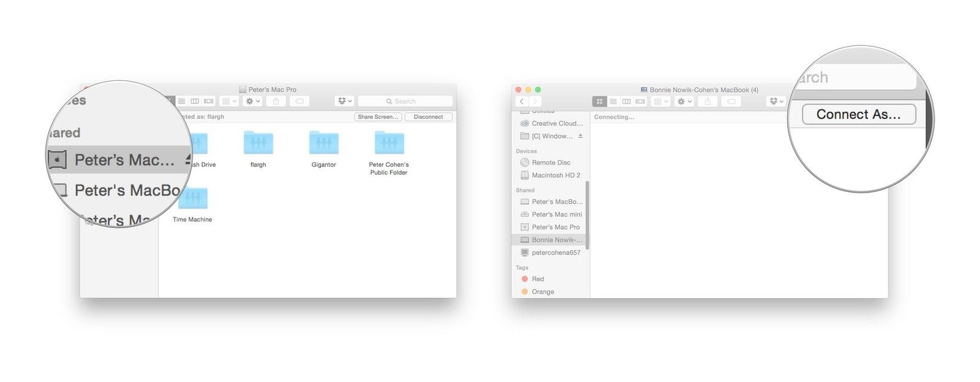Click Share icon in Peter's Mac Pro window

tap(276, 101)
